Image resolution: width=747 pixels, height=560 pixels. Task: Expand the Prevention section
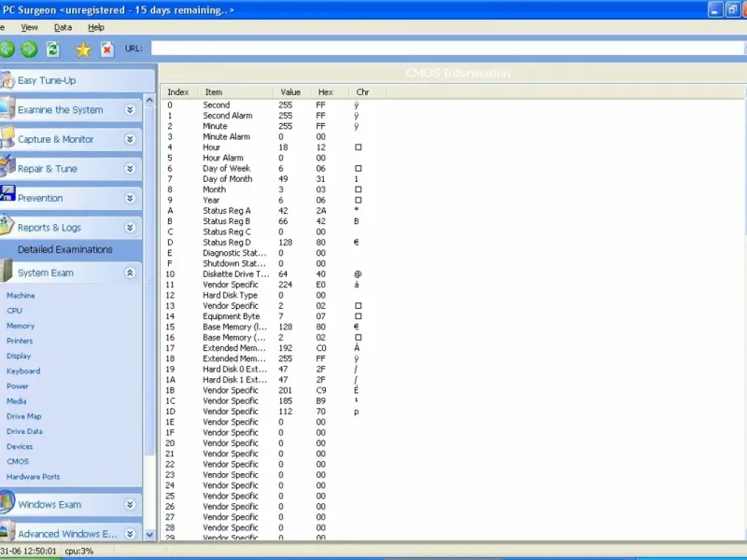130,199
